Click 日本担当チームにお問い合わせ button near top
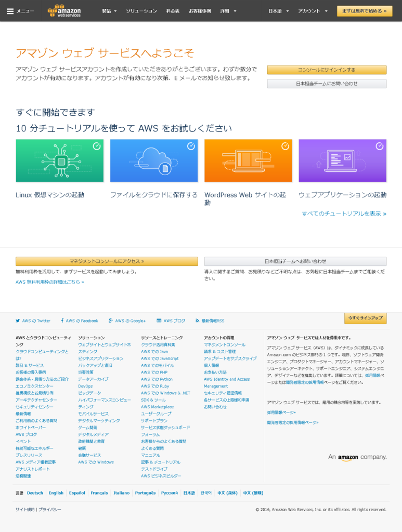The height and width of the screenshot is (532, 402). (327, 84)
